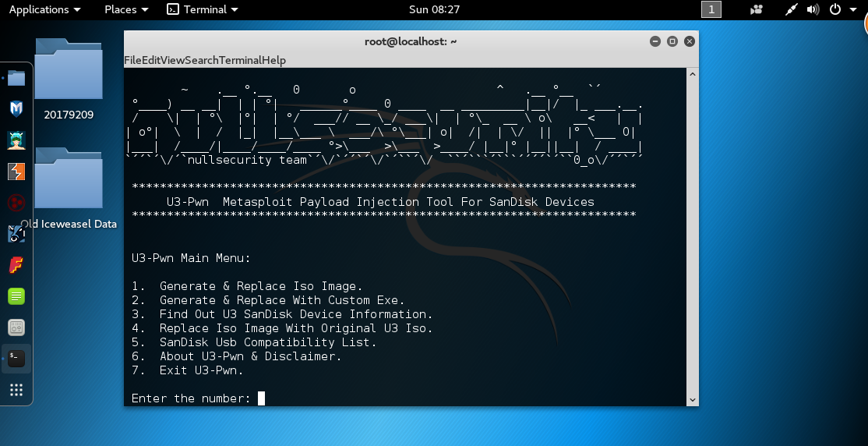Open the Search menu in terminal
The image size is (868, 446).
tap(202, 60)
